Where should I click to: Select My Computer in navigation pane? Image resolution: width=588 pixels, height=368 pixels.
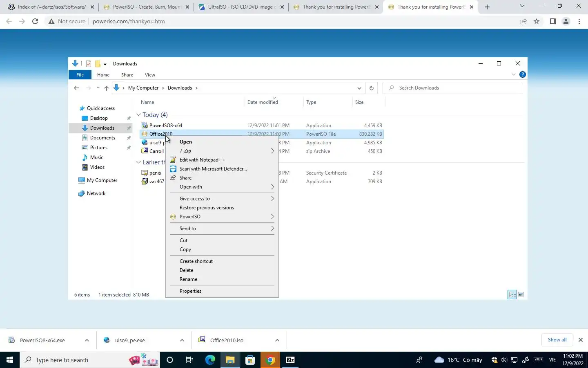[102, 180]
